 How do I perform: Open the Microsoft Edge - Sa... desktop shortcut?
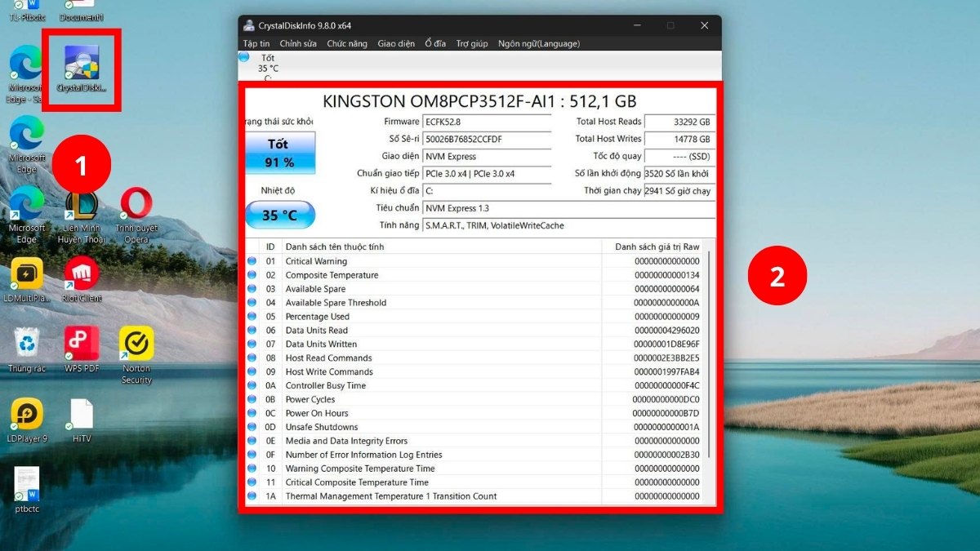[26, 74]
